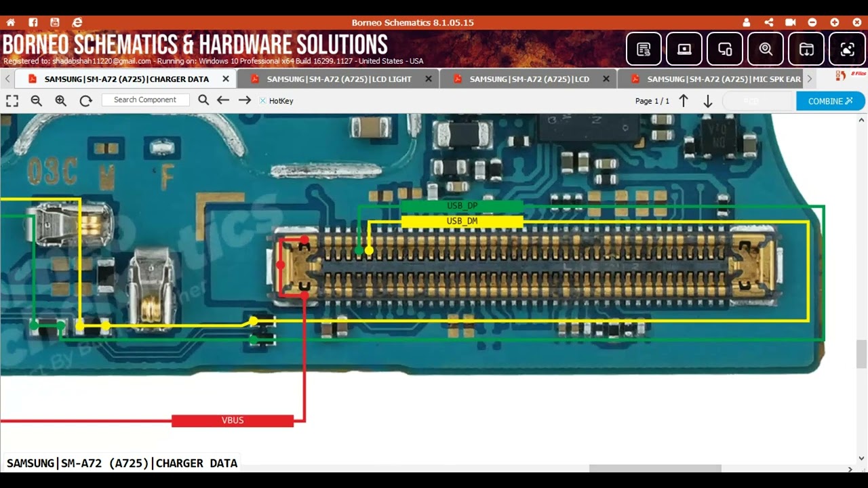Close the Borneo Schematics window
The width and height of the screenshot is (868, 488).
point(856,22)
